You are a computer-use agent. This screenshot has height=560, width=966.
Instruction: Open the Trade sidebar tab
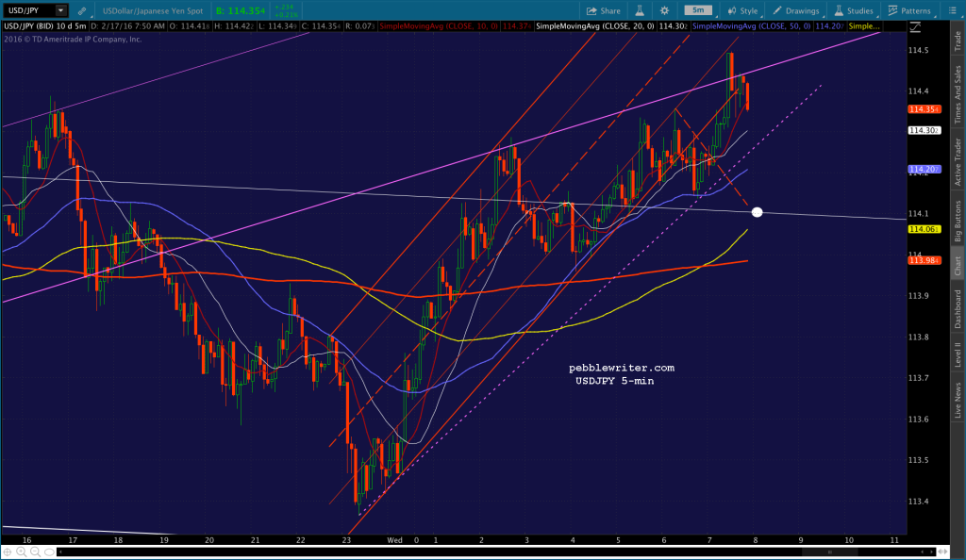coord(958,41)
